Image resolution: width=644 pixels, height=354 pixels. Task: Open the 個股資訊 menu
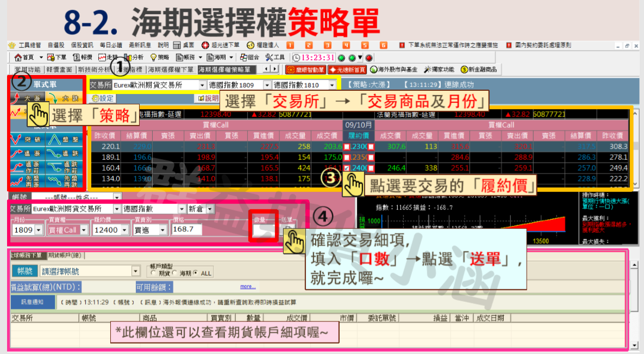[x=82, y=45]
